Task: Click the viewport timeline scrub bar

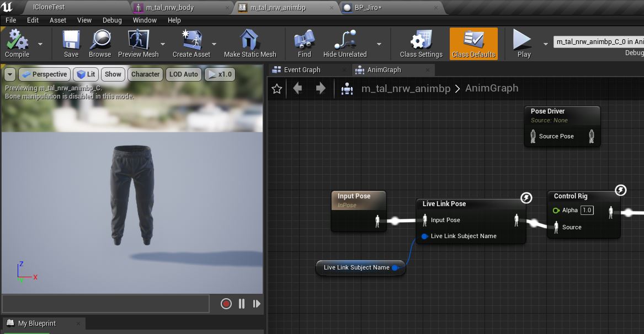Action: coord(105,304)
